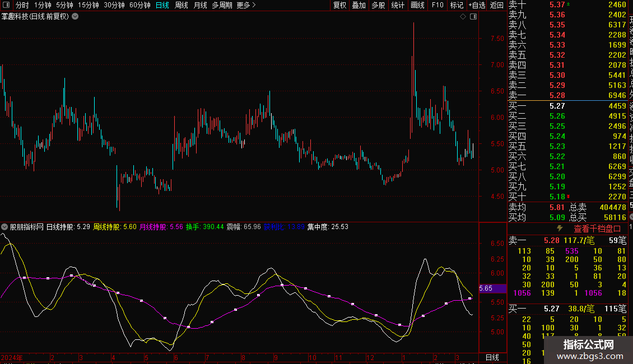This screenshot has width=633, height=364.
Task: Toggle the side panel icon beside 分时
Action: click(6, 5)
